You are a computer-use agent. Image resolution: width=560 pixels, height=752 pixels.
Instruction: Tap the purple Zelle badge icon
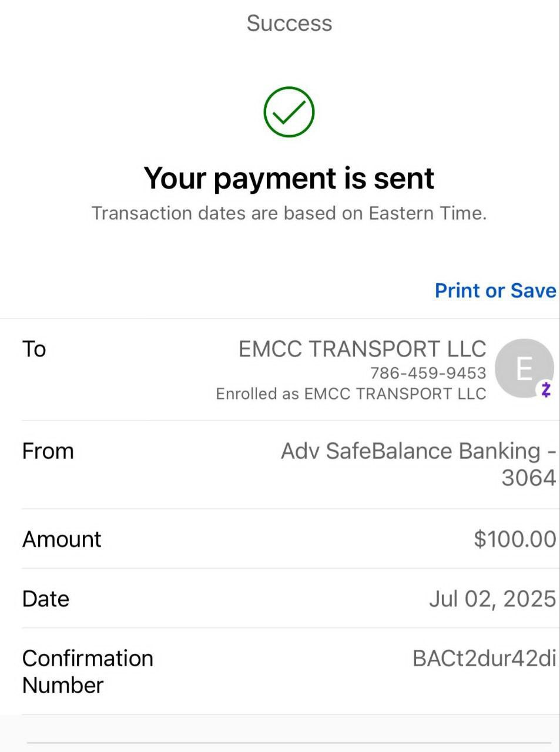[x=546, y=389]
